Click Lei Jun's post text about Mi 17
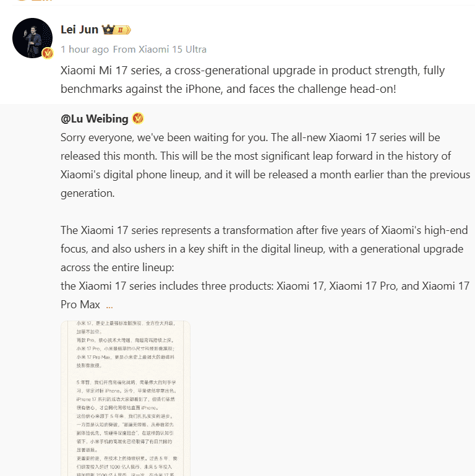This screenshot has height=476, width=475. (252, 79)
